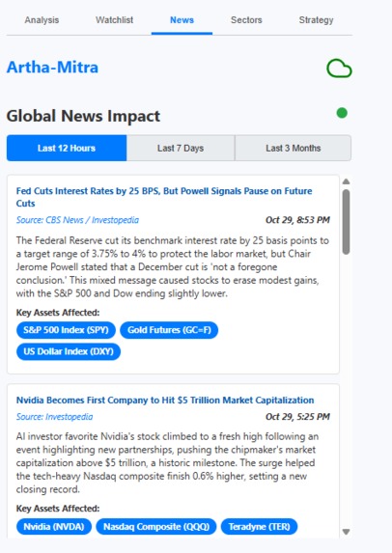Click the Oct 29, 5:25 PM timestamp
392x553 pixels.
(297, 417)
